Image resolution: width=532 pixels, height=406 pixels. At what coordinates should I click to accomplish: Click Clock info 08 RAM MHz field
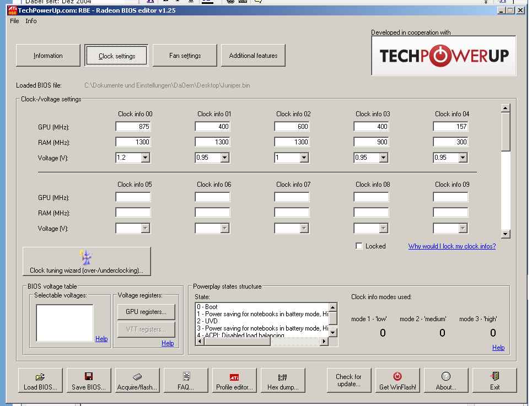[371, 213]
